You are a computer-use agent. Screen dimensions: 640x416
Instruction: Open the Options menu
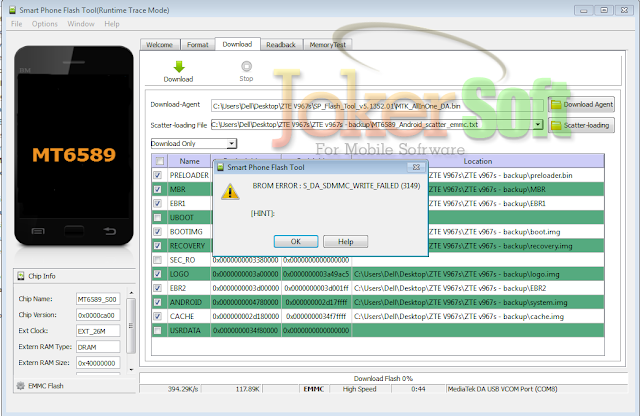coord(45,24)
